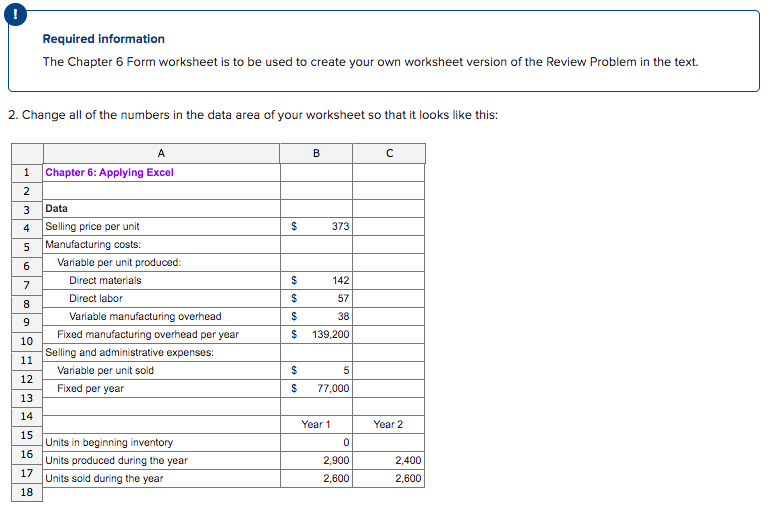The height and width of the screenshot is (508, 778).
Task: Click the 'Direct materials' label
Action: (105, 280)
